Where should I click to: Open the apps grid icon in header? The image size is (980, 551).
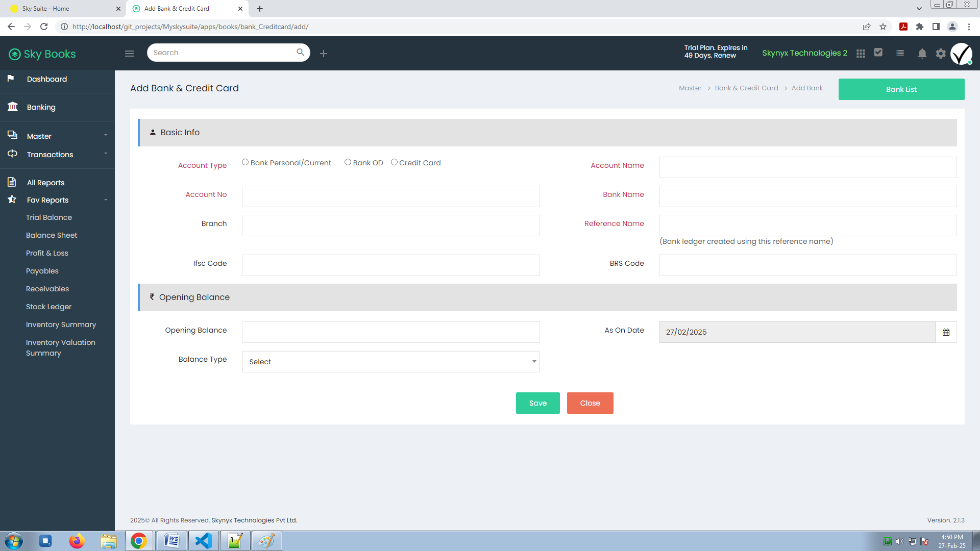861,53
